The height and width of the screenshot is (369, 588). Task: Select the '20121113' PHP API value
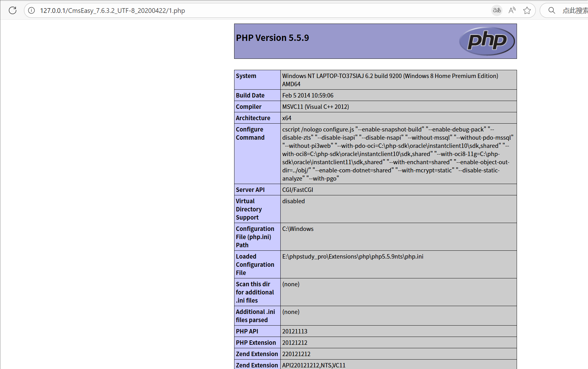click(295, 331)
